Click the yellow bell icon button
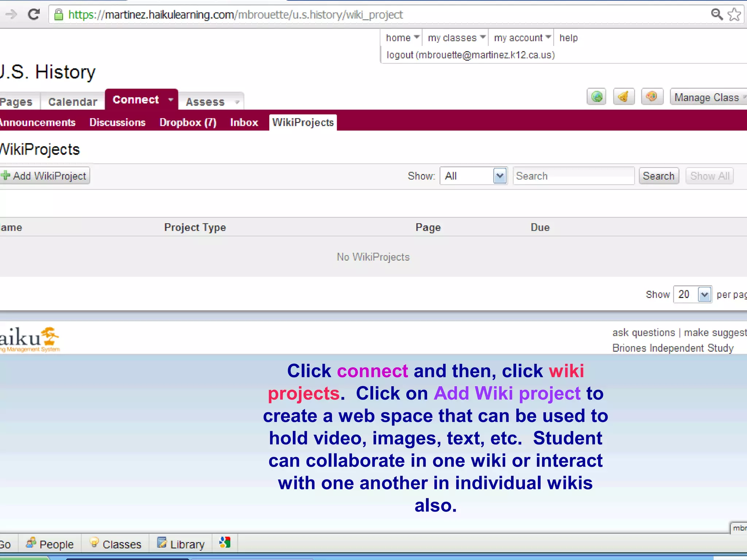This screenshot has width=747, height=560. point(624,97)
